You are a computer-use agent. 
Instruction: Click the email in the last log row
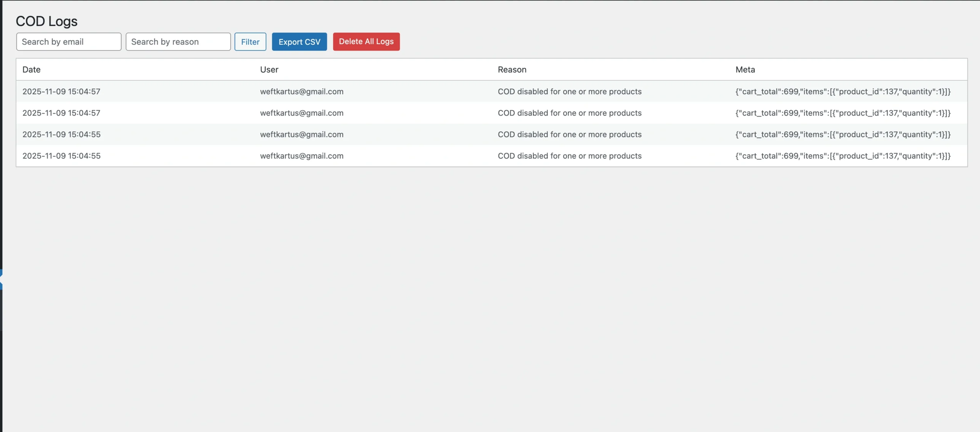coord(302,156)
